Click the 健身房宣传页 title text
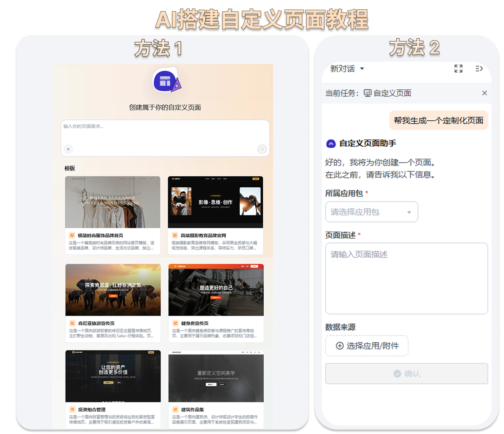Screen dimensions: 504x434 (195, 323)
